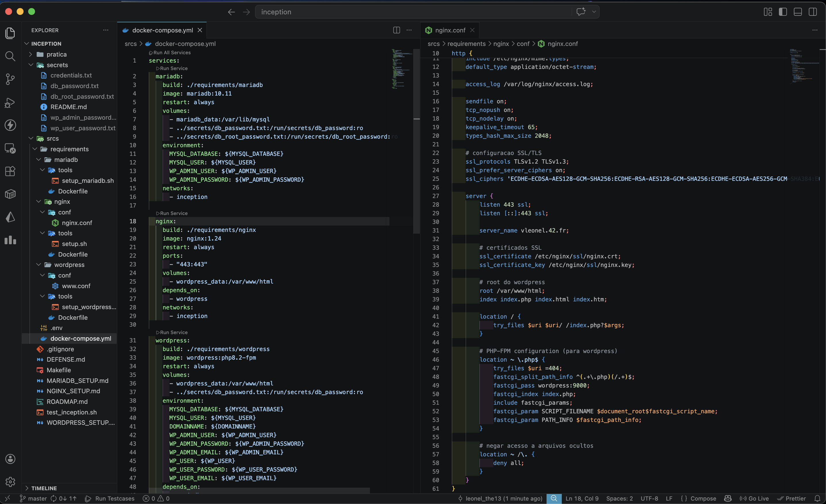The width and height of the screenshot is (826, 504).
Task: Expand the pratica folder
Action: pos(56,54)
